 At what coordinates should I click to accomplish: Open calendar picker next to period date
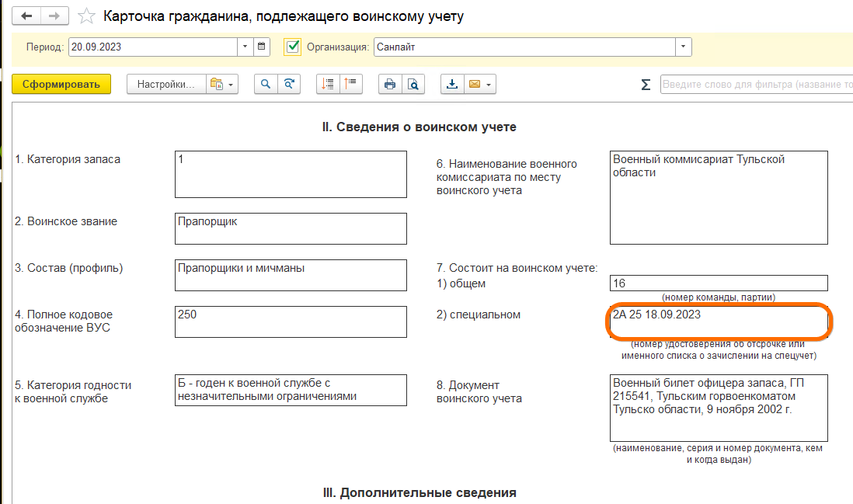tap(262, 47)
